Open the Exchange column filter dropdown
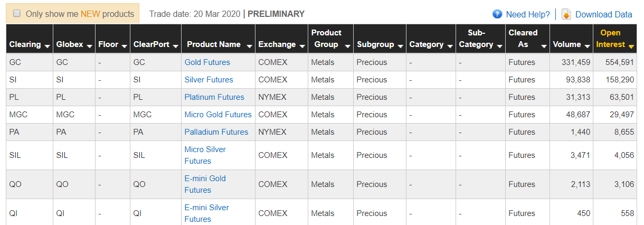 point(302,46)
